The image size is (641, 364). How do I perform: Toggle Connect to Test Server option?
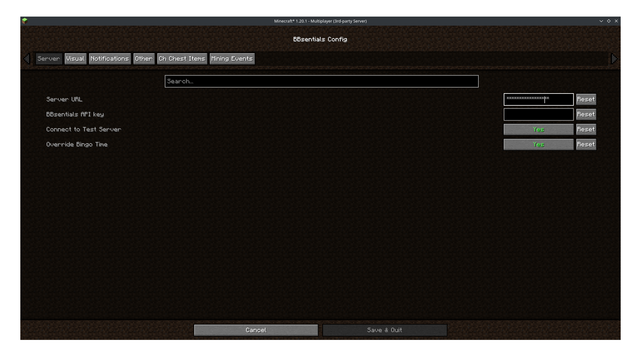[x=538, y=129]
